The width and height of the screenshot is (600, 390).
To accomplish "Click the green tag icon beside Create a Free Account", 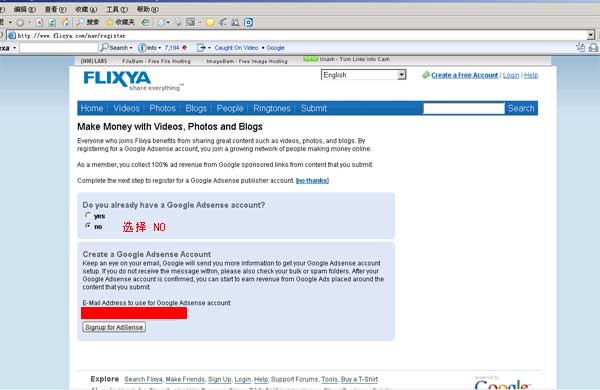I will pyautogui.click(x=426, y=75).
